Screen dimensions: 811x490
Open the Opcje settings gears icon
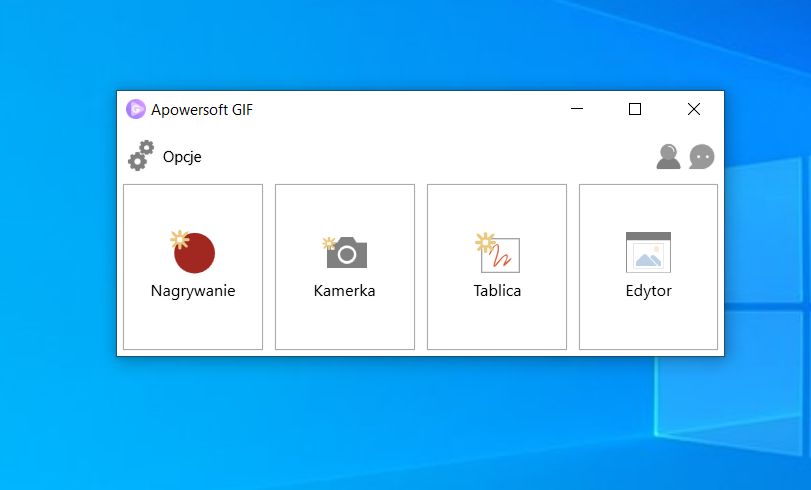pos(141,155)
